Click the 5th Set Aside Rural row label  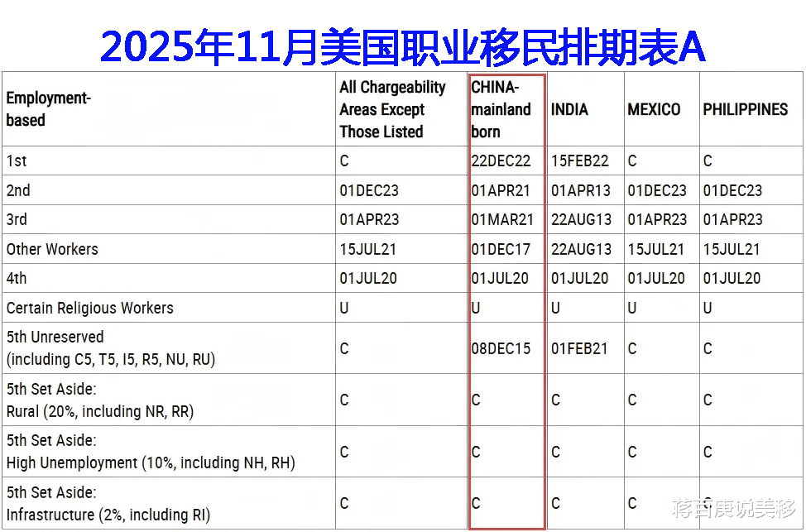coord(100,400)
